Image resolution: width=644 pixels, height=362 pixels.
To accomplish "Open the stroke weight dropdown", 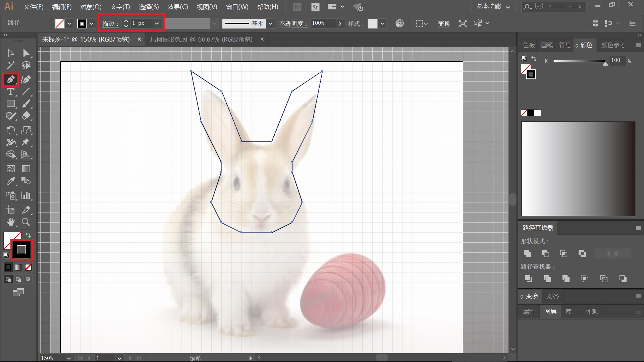I will click(157, 23).
